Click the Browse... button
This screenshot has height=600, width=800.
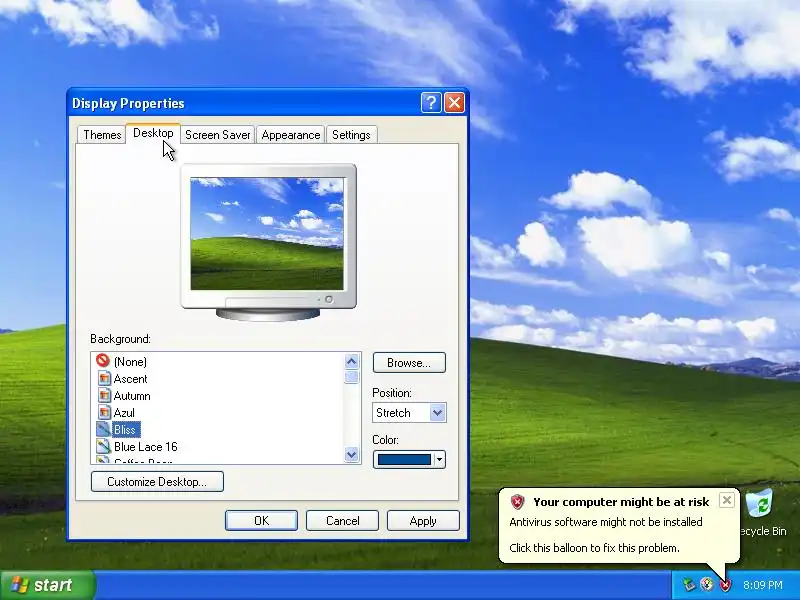click(409, 363)
